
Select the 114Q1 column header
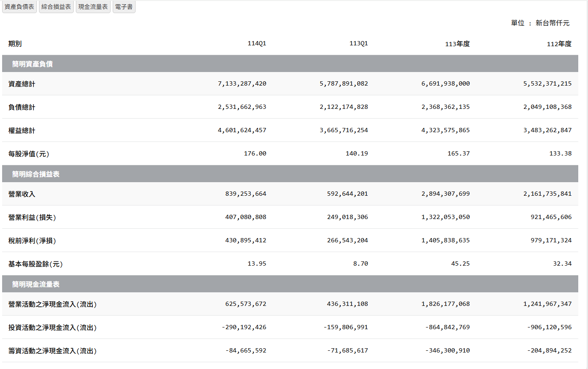[257, 44]
